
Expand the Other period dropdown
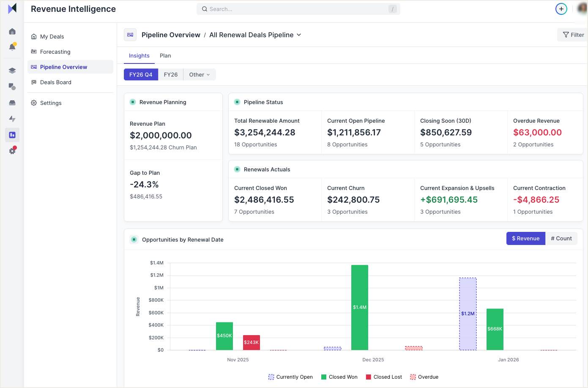199,74
